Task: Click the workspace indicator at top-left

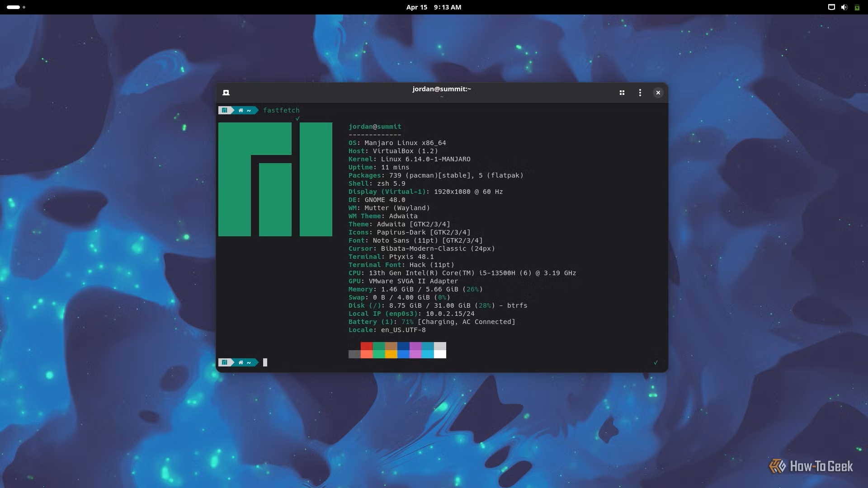Action: [x=15, y=7]
